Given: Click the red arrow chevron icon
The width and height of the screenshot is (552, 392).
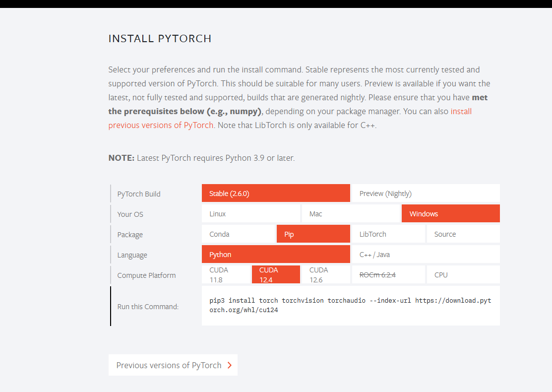Looking at the screenshot, I should (x=229, y=365).
